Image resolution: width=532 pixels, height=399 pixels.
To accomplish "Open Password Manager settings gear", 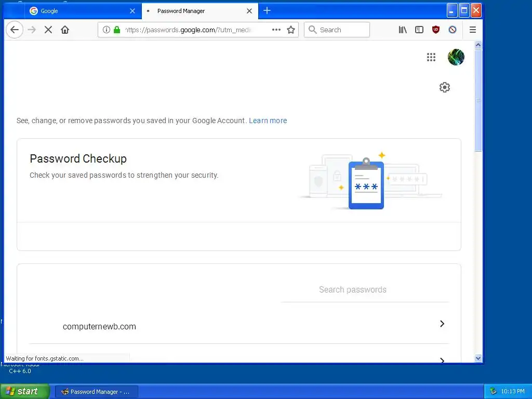I will point(445,87).
